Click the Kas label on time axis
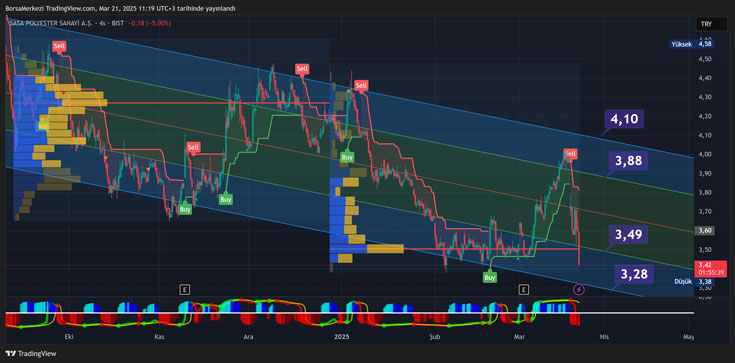Screen dimensions: 735x363 point(159,337)
